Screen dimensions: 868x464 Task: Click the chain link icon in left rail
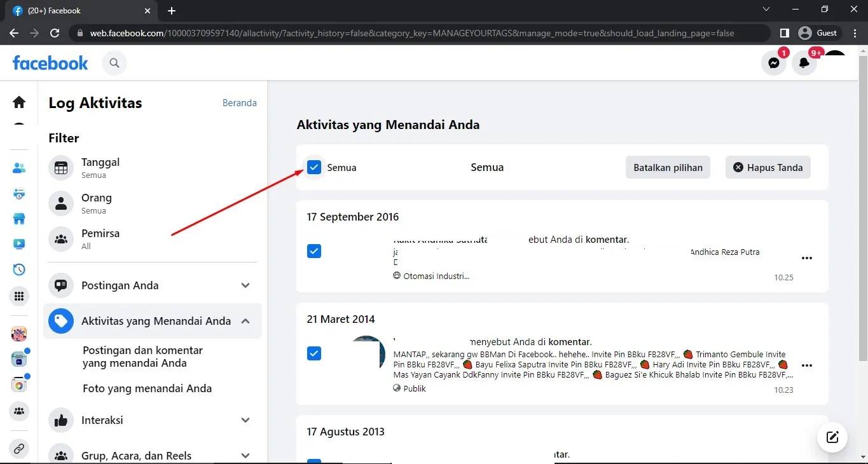(x=19, y=449)
